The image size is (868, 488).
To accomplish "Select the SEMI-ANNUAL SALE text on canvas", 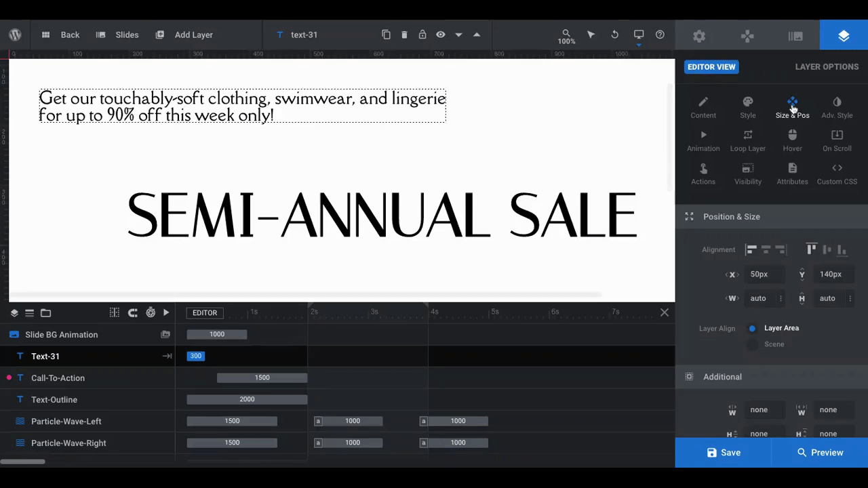I will click(382, 216).
